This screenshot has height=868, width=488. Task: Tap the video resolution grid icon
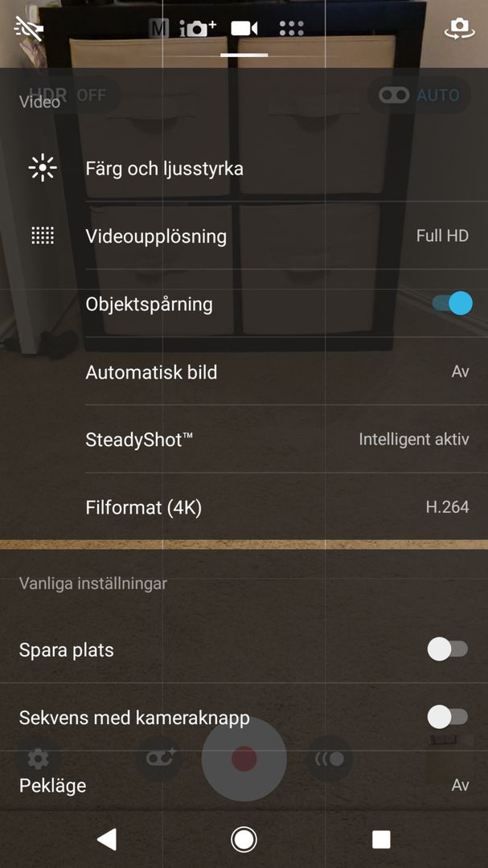click(x=42, y=235)
